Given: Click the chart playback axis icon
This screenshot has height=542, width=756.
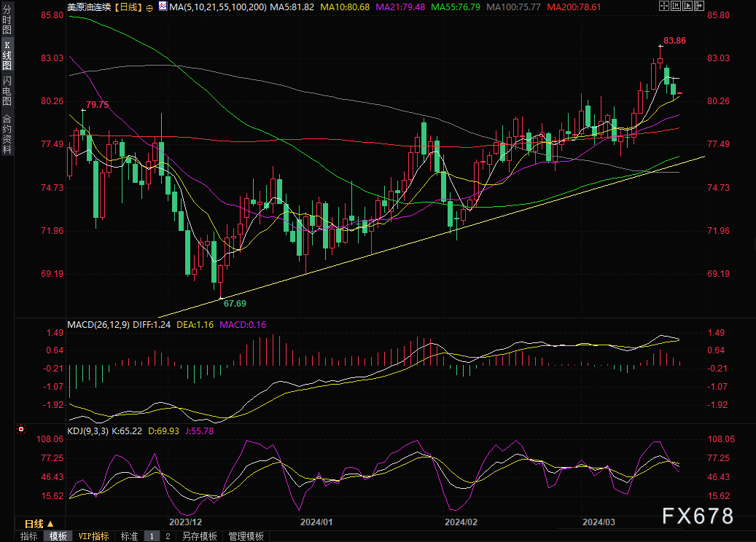Looking at the screenshot, I should coord(687,6).
